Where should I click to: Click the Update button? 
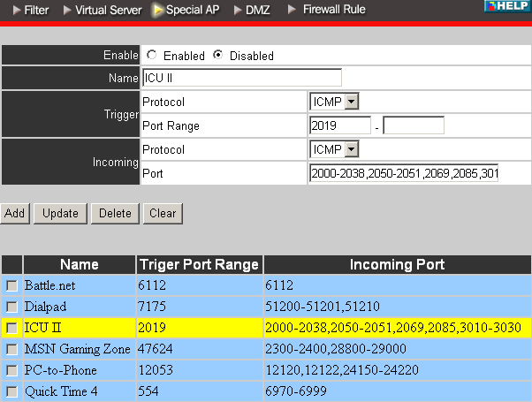[x=61, y=213]
